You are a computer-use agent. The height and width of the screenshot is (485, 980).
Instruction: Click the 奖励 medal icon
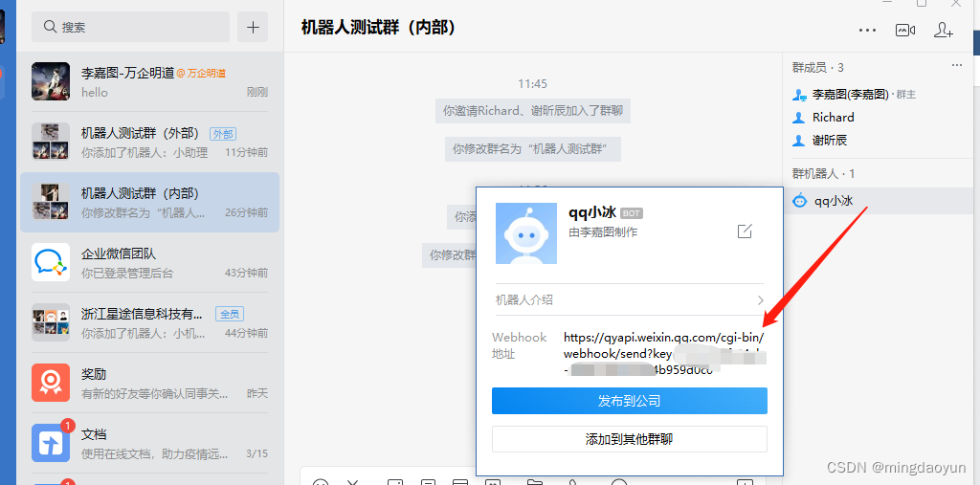point(51,383)
